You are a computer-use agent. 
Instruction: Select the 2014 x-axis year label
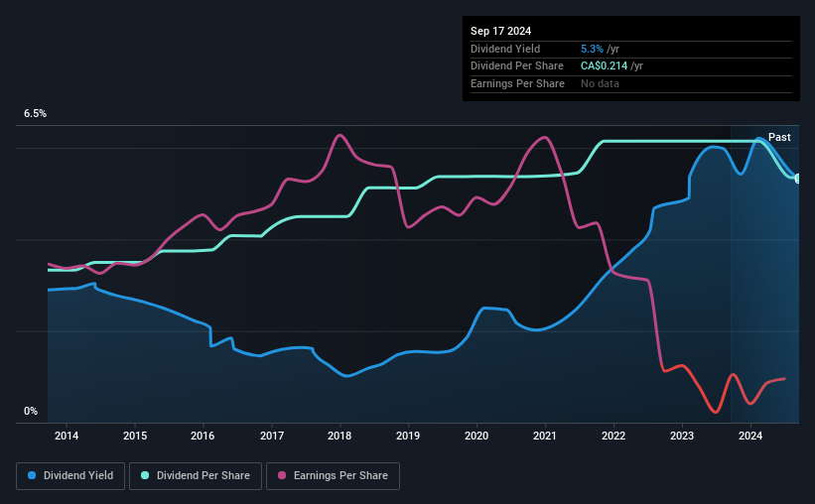coord(67,436)
